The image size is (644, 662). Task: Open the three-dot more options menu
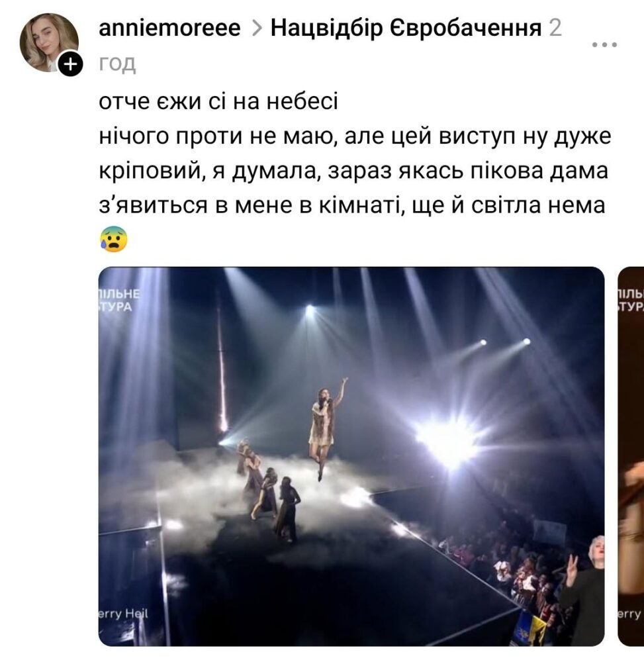point(604,44)
